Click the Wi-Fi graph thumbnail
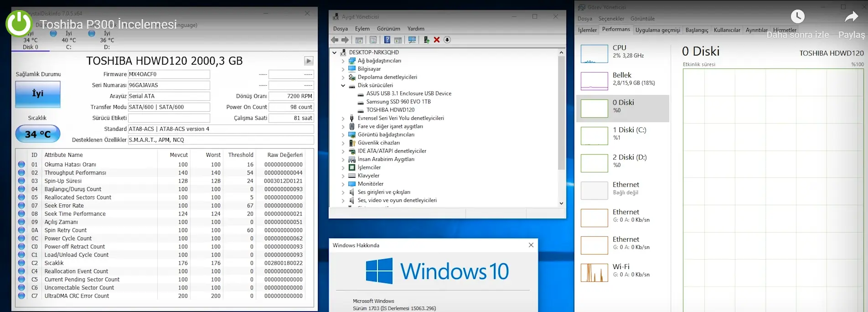The width and height of the screenshot is (868, 312). 594,273
